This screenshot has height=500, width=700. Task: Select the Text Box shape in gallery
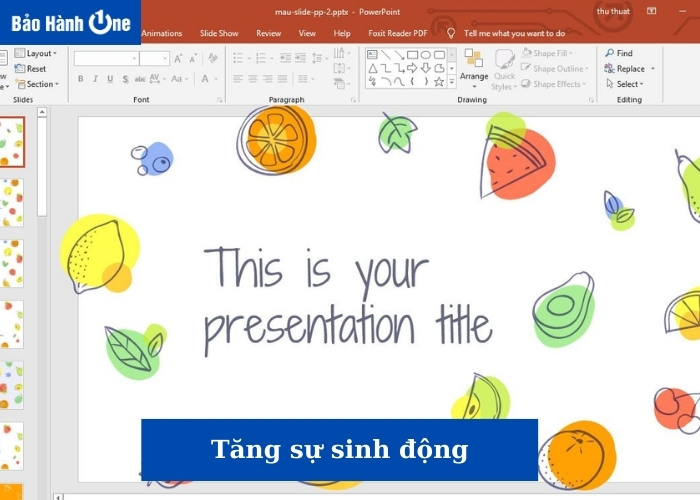372,55
